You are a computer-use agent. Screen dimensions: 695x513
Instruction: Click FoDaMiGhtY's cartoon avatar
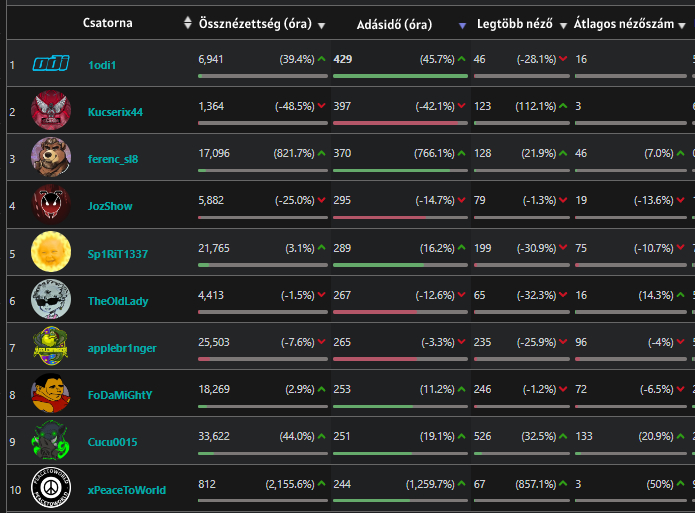coord(51,393)
